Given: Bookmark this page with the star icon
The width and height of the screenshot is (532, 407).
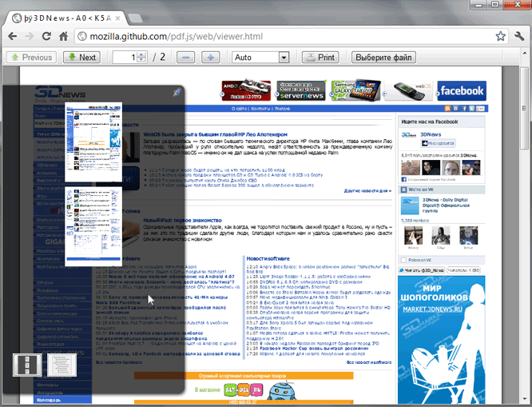Looking at the screenshot, I should (x=501, y=37).
